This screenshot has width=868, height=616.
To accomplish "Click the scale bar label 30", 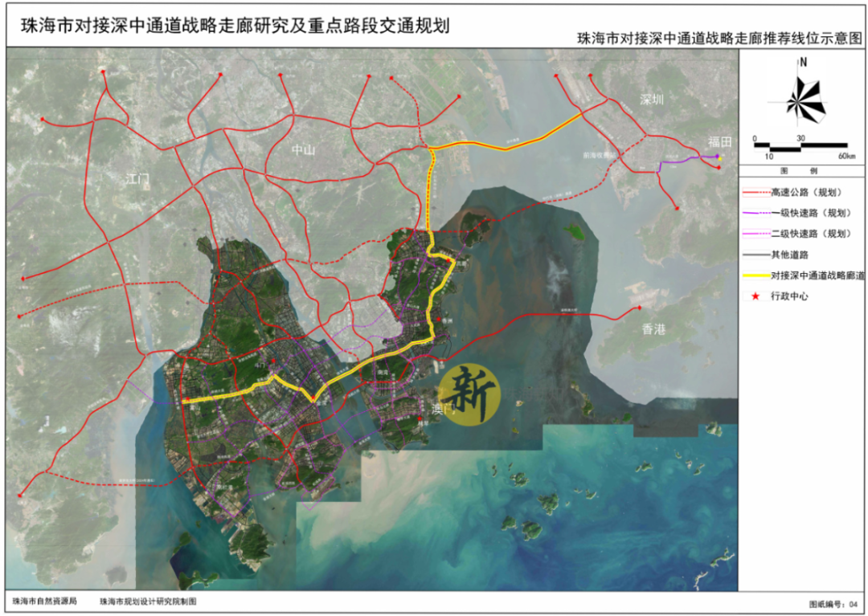I will point(800,138).
